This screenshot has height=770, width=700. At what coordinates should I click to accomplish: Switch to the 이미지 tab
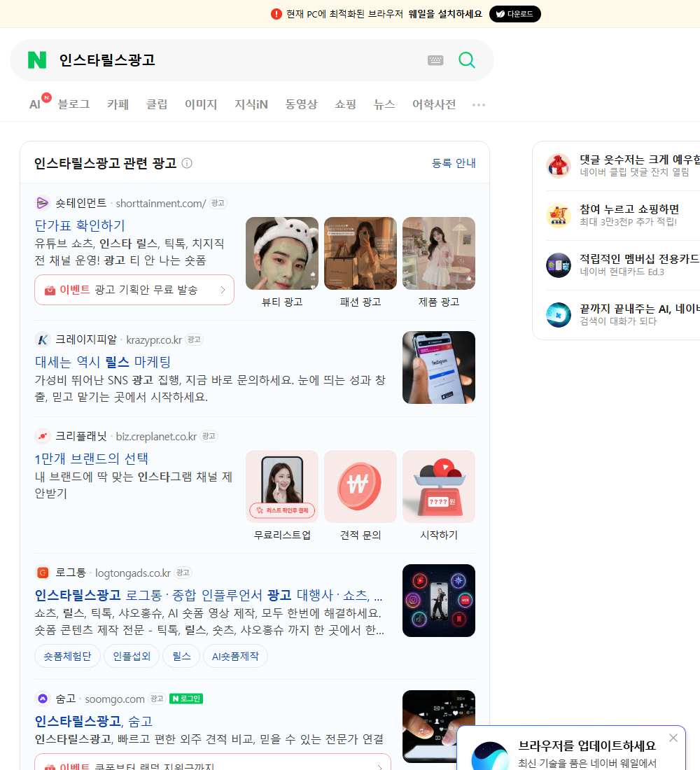201,104
